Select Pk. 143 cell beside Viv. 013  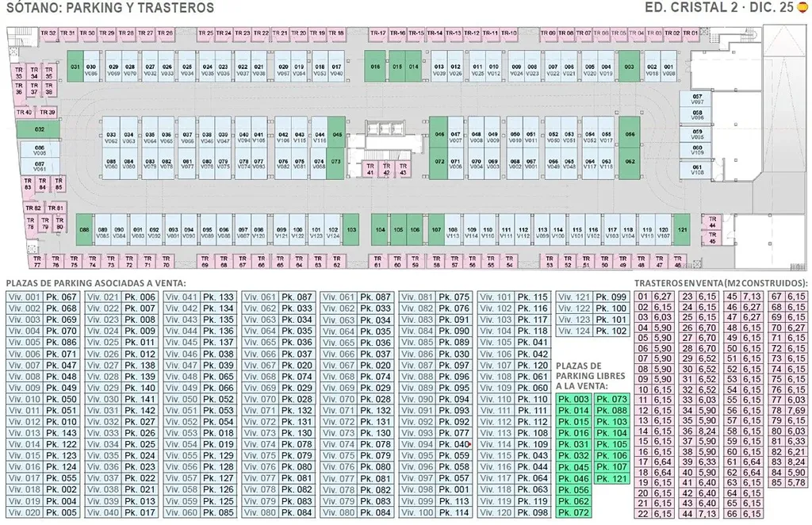(x=61, y=433)
